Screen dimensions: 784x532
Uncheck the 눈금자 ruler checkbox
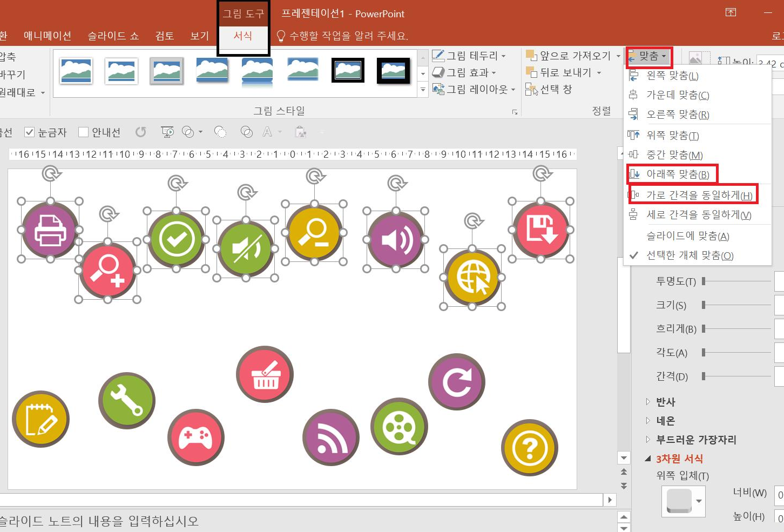tap(30, 132)
